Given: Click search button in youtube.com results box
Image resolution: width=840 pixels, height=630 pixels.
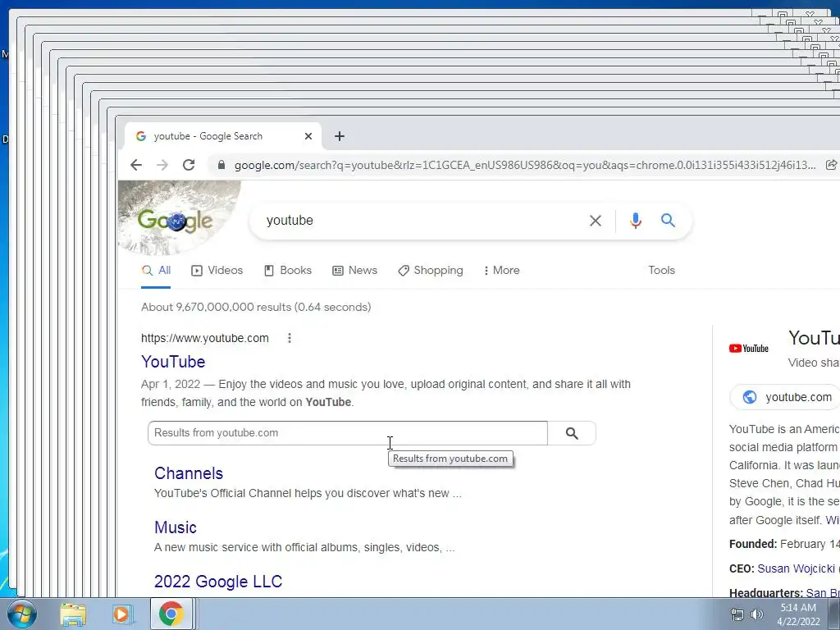Looking at the screenshot, I should pyautogui.click(x=572, y=433).
